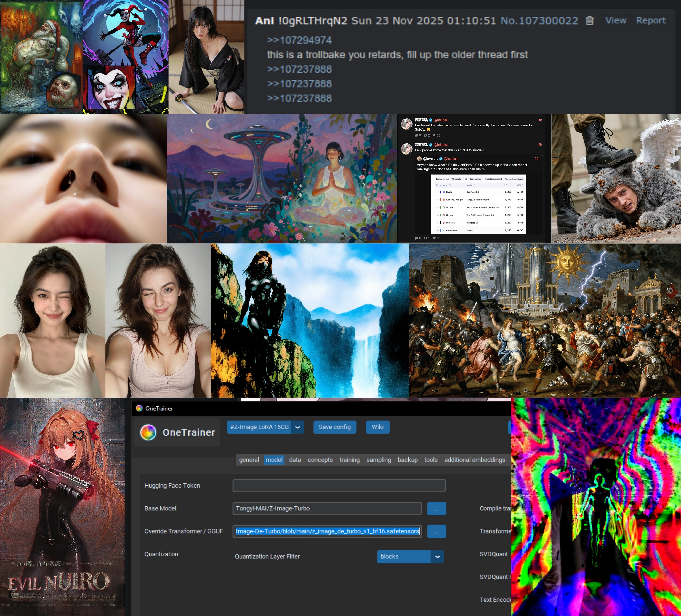The width and height of the screenshot is (681, 616).
Task: Switch to the Personal Leaderboard toggle
Action: [x=514, y=179]
